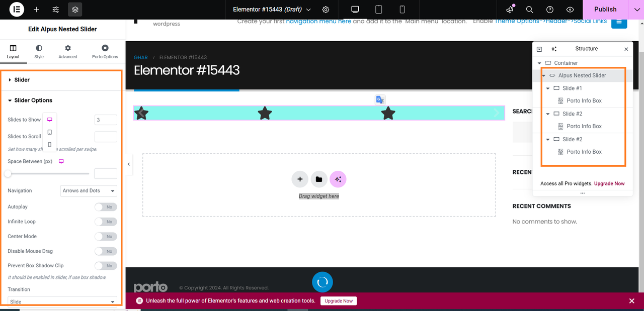Preview changes with the eye icon

[x=570, y=10]
